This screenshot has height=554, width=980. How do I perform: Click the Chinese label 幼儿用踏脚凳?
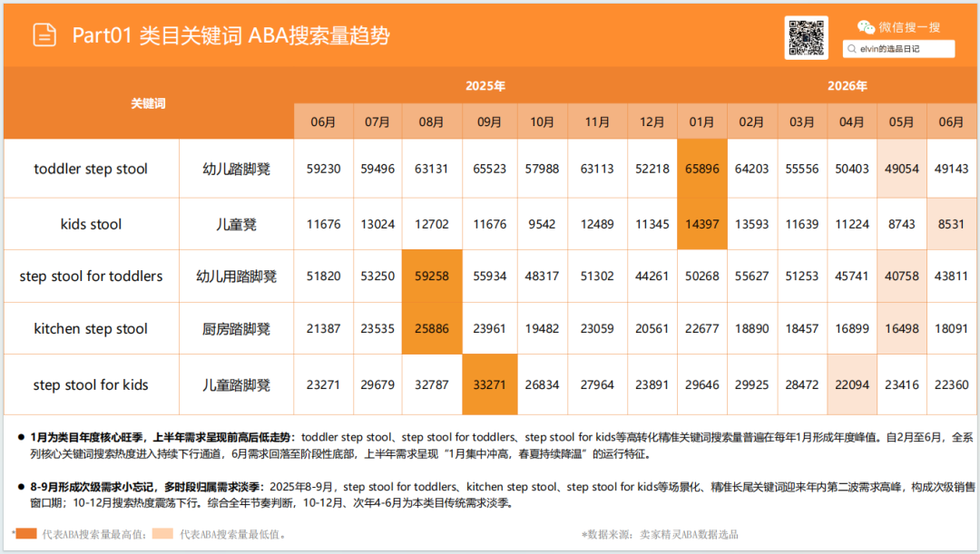coord(236,276)
